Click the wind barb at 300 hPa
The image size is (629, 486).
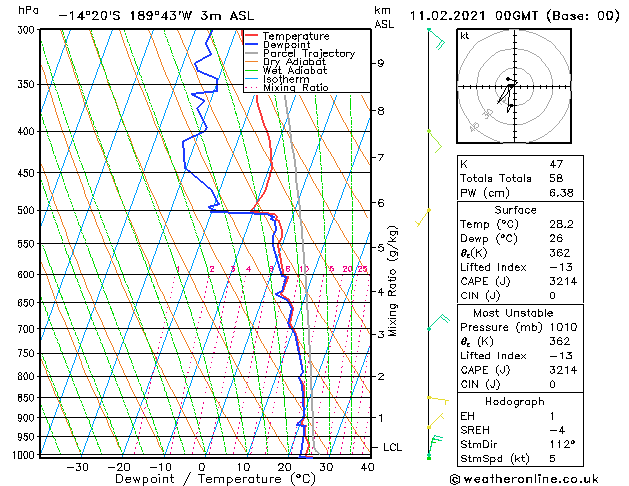pyautogui.click(x=436, y=39)
